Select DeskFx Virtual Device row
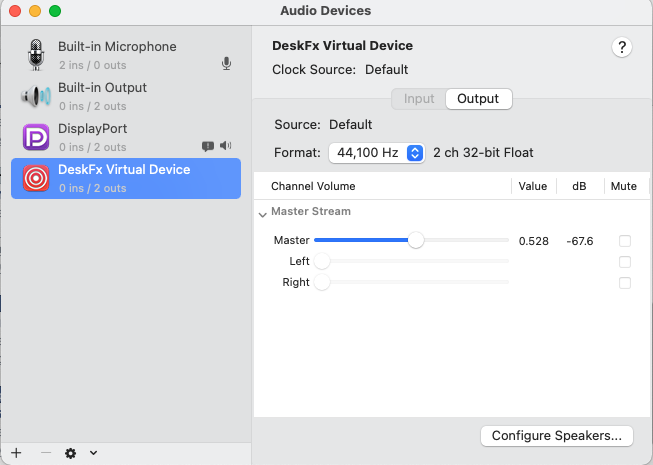The image size is (653, 465). (126, 178)
